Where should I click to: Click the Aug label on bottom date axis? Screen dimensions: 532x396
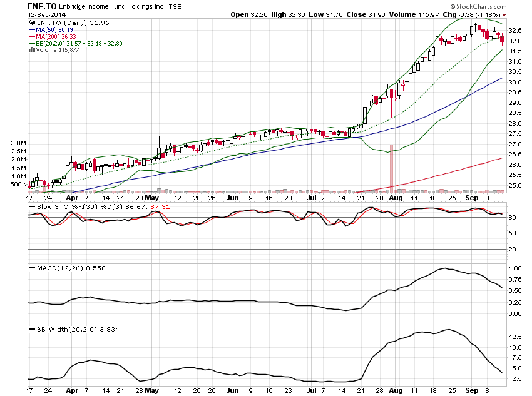396,390
